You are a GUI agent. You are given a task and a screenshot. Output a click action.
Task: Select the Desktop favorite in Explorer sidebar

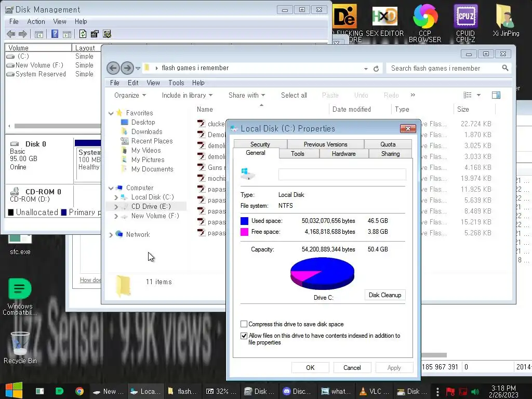[x=143, y=122]
